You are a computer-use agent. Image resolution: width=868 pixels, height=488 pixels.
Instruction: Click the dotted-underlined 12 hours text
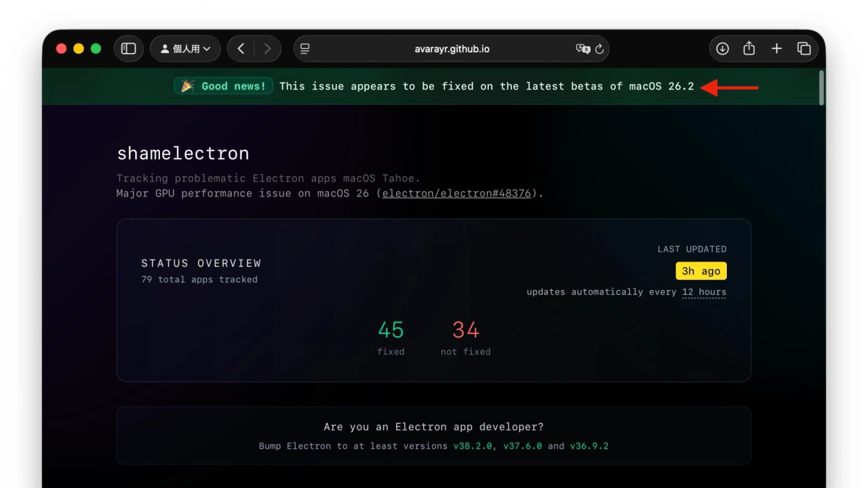click(704, 292)
